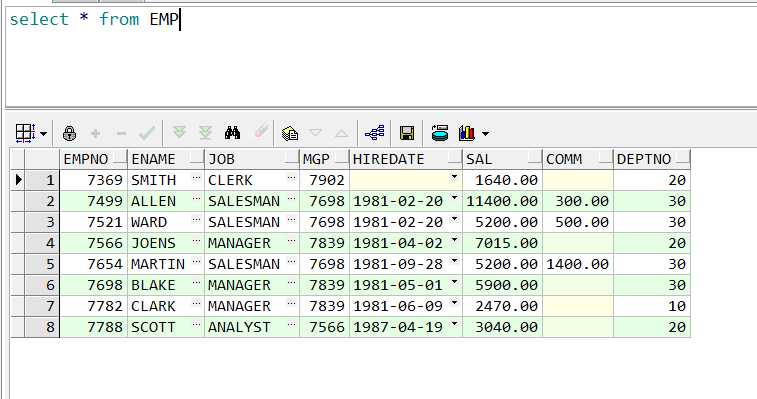Click ellipsis button beside ALLEN name

[x=196, y=199]
